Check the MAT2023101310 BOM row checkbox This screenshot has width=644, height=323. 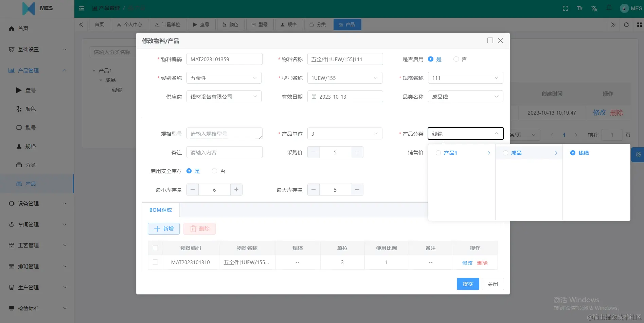tap(155, 262)
